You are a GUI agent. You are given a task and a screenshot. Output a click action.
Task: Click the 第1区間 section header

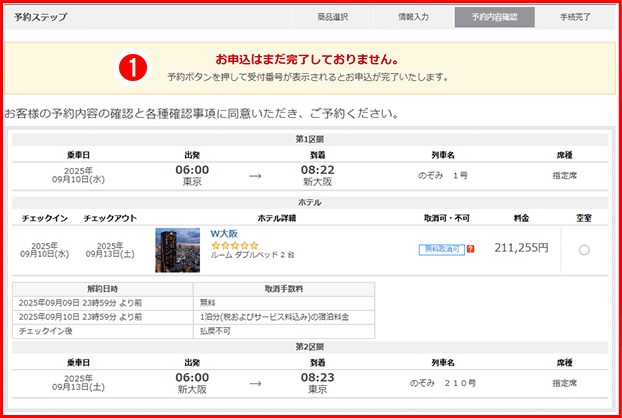coord(310,139)
